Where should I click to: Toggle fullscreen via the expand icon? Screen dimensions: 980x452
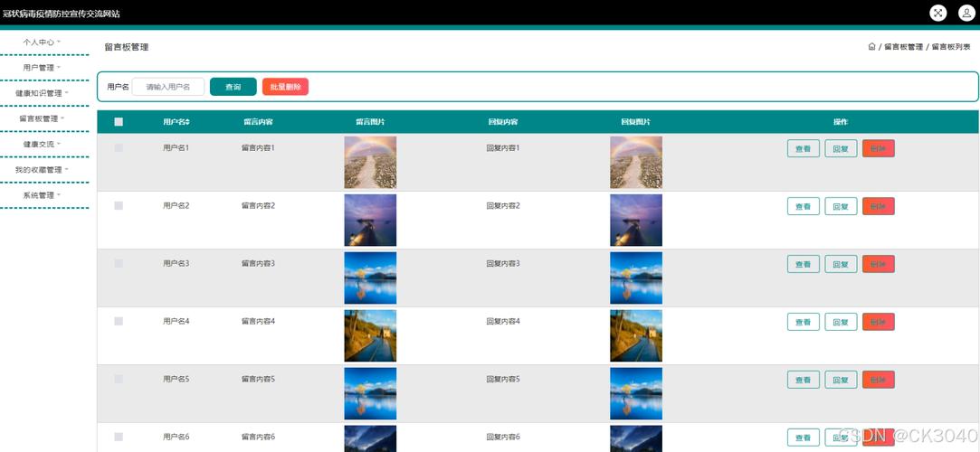pyautogui.click(x=937, y=14)
